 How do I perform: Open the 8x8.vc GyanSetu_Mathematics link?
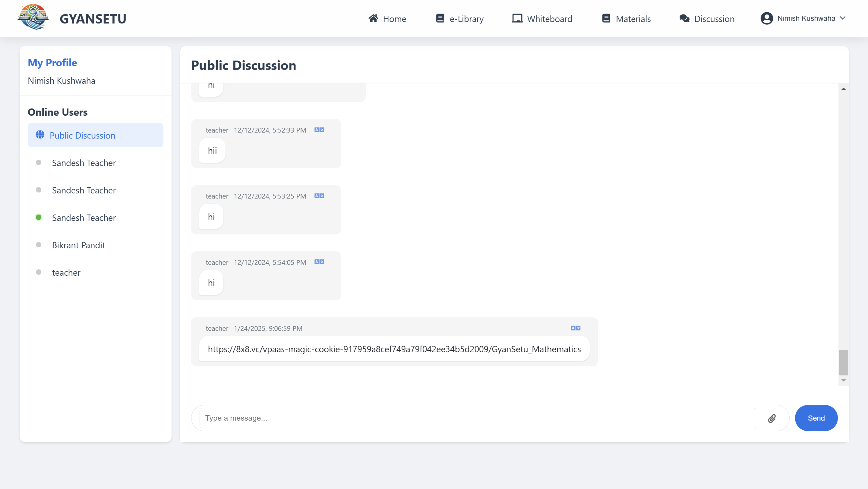394,349
